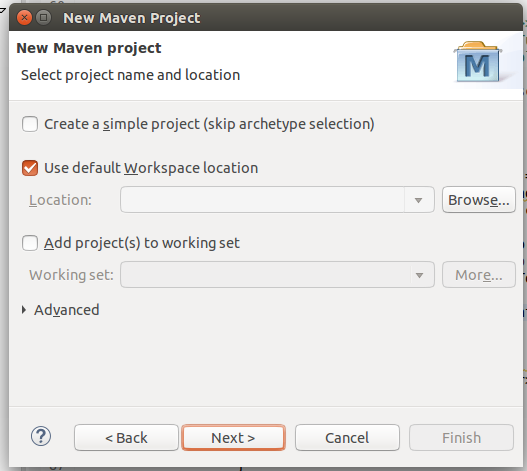Close the New Maven Project dialog
Image resolution: width=527 pixels, height=471 pixels.
[24, 17]
